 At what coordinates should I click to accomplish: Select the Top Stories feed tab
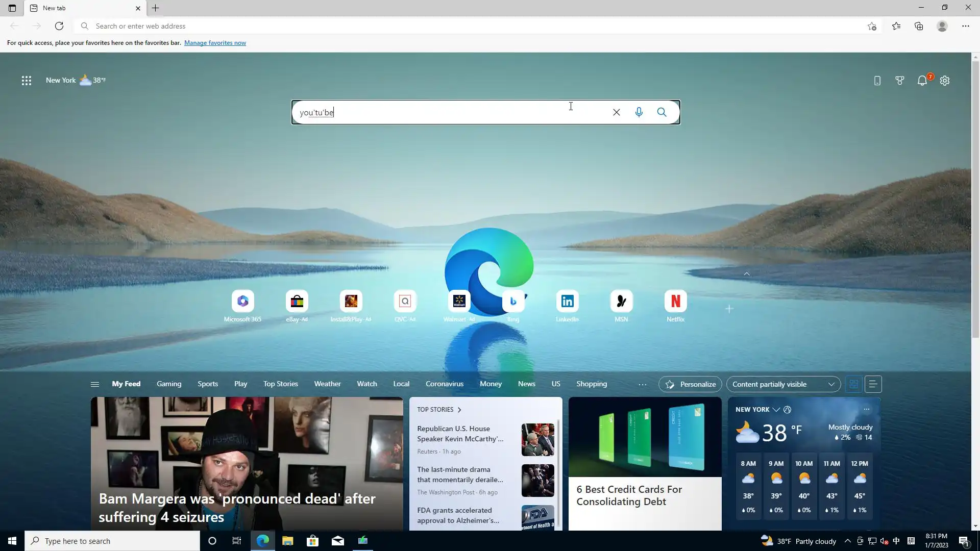click(x=280, y=384)
